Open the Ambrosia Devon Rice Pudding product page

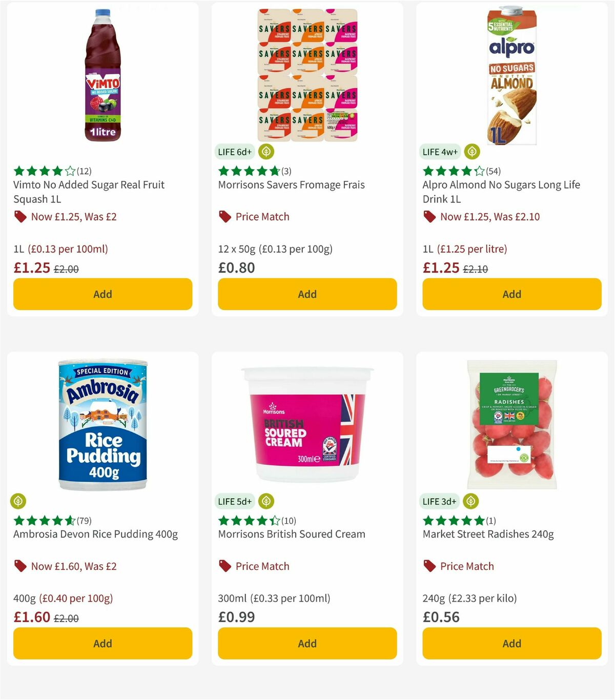pos(95,533)
